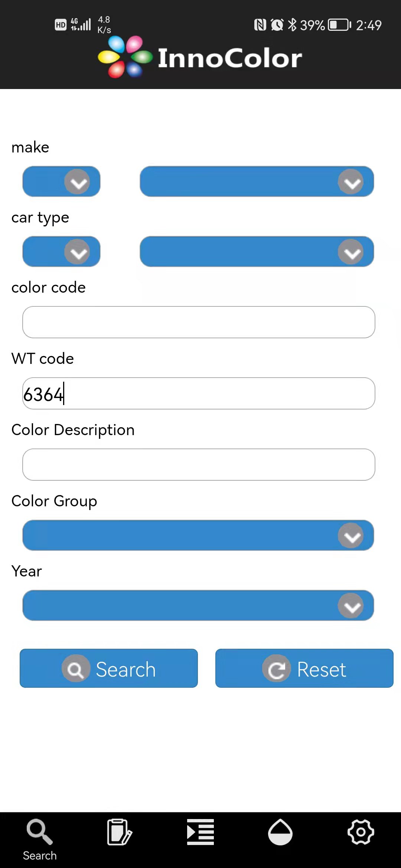Open the Color Group dropdown
This screenshot has height=868, width=401.
coord(199,535)
